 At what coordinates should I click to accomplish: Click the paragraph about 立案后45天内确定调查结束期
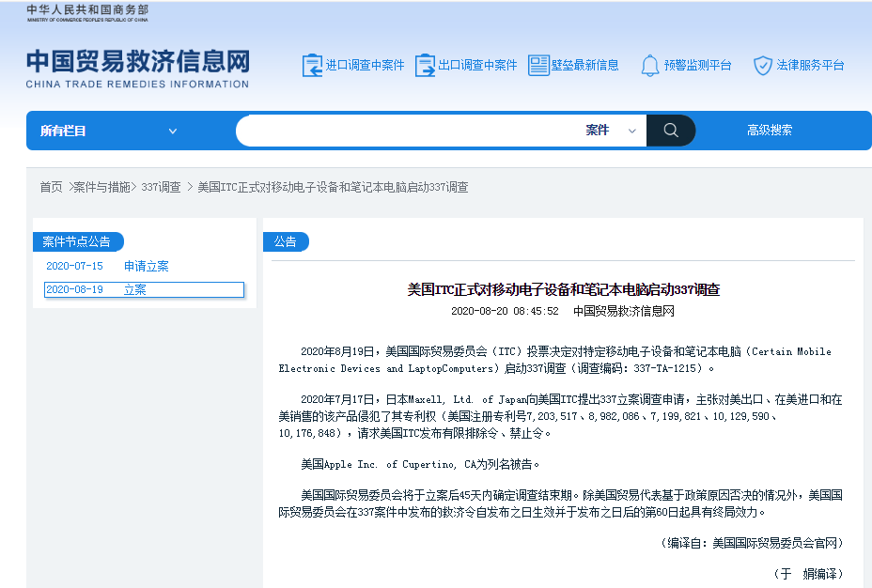(560, 503)
